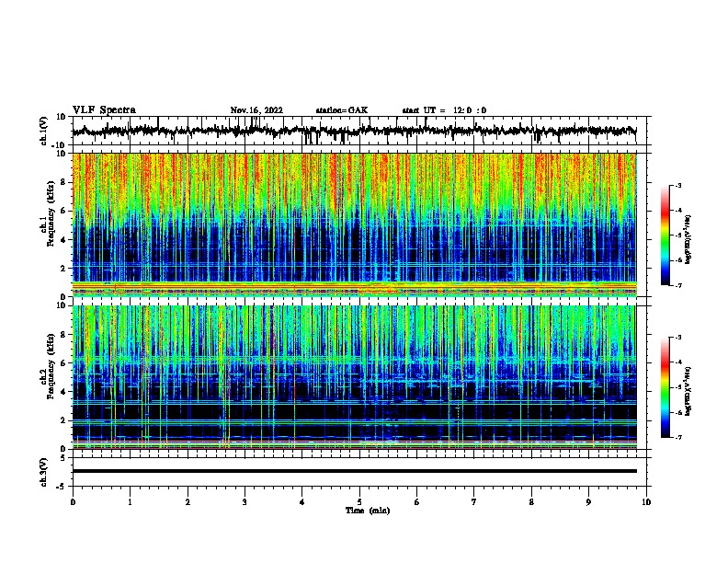Image resolution: width=728 pixels, height=563 pixels.
Task: Click time axis tick label "1"
Action: [x=131, y=502]
